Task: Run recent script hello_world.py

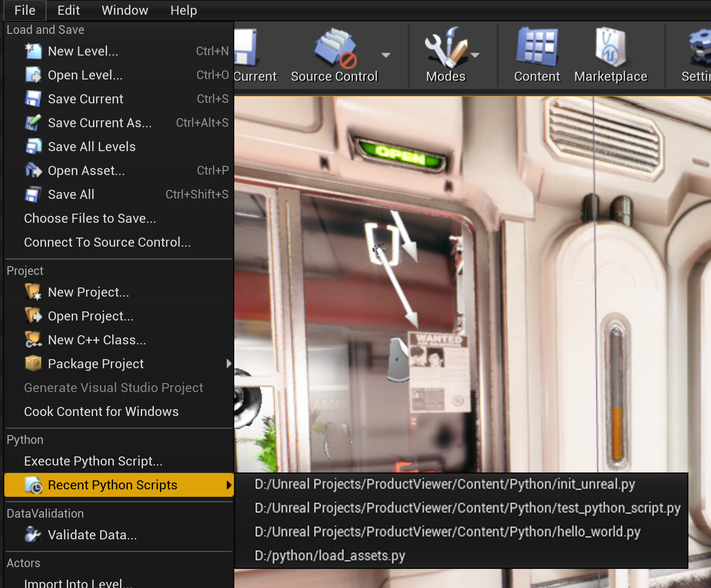Action: click(461, 532)
